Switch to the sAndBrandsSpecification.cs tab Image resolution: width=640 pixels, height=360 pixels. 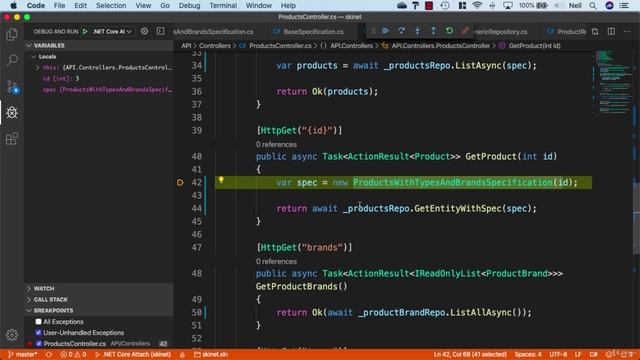click(x=213, y=31)
